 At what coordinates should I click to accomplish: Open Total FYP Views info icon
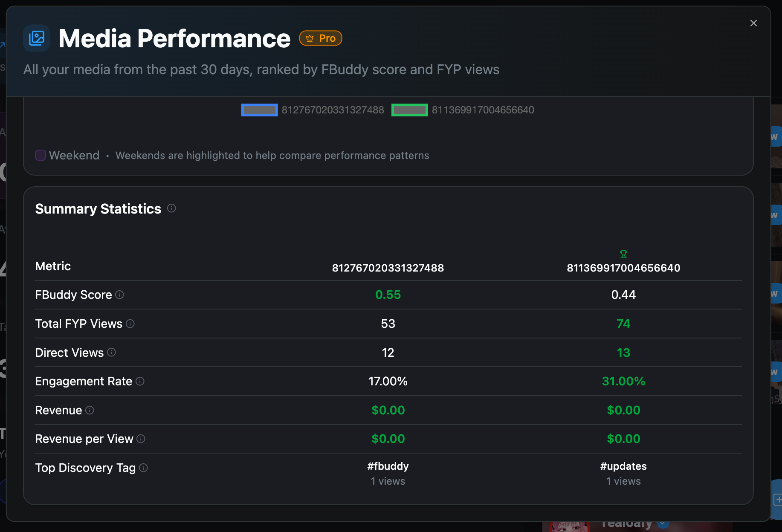pyautogui.click(x=130, y=324)
